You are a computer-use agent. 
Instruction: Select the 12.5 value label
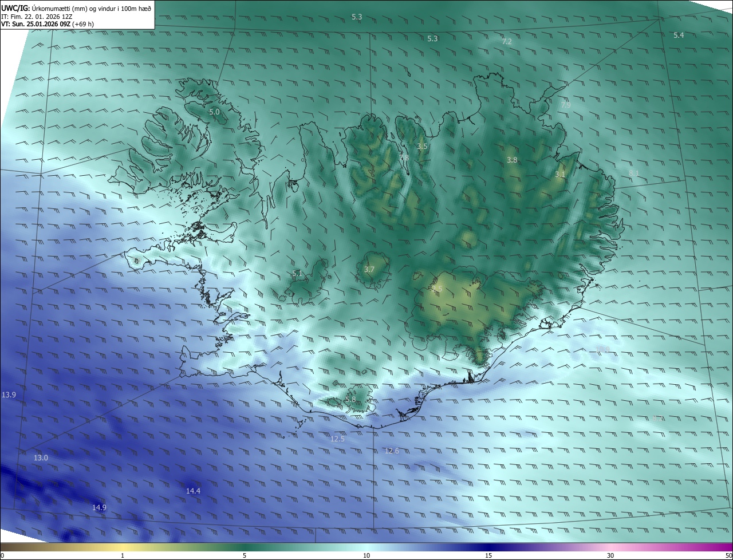pyautogui.click(x=338, y=439)
